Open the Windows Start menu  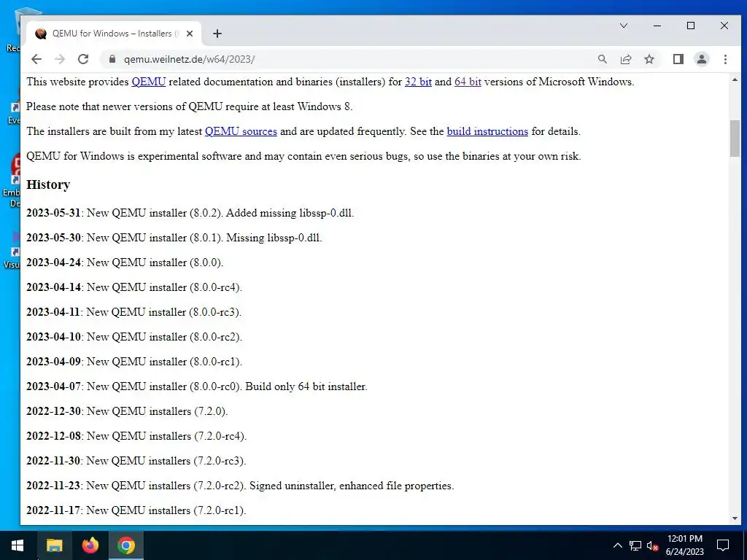pos(18,545)
